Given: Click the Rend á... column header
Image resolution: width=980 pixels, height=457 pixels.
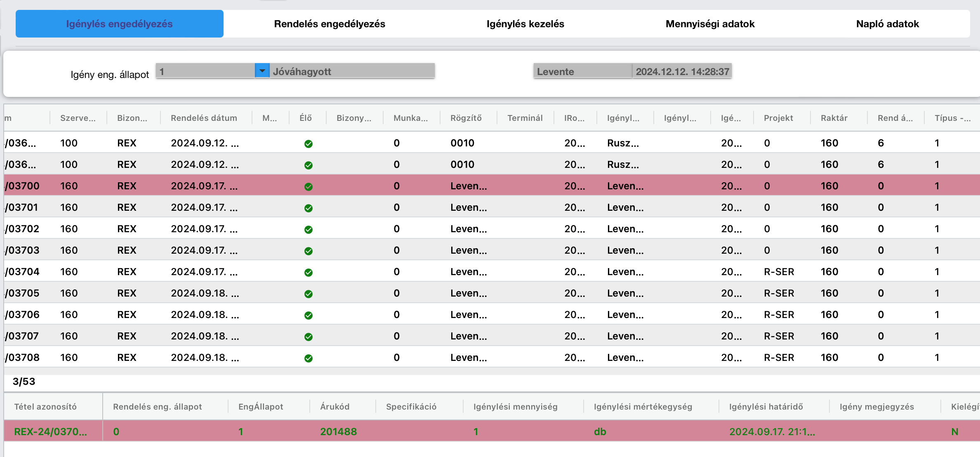Looking at the screenshot, I should [895, 118].
